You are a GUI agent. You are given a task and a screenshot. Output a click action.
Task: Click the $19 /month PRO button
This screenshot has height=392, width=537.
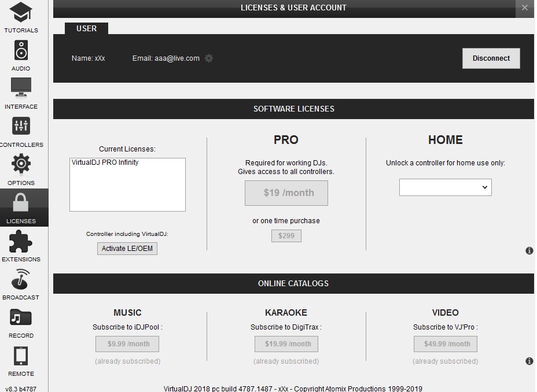[x=286, y=193]
